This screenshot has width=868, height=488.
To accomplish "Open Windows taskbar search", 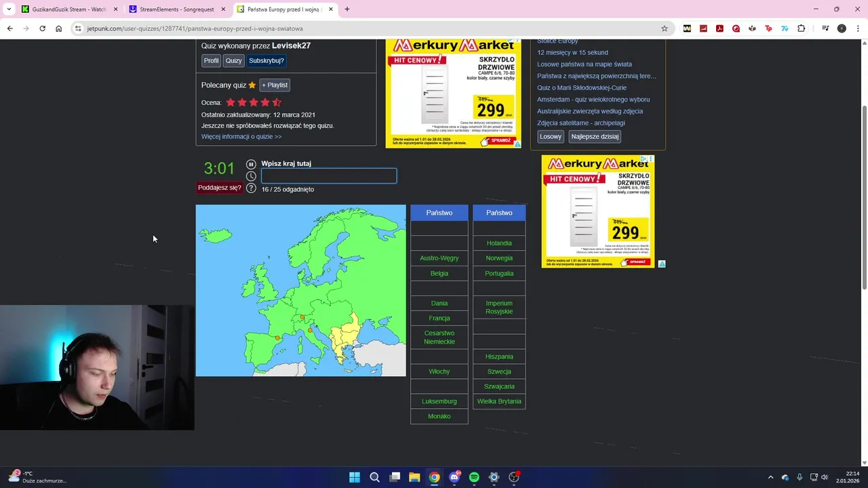I will (374, 477).
